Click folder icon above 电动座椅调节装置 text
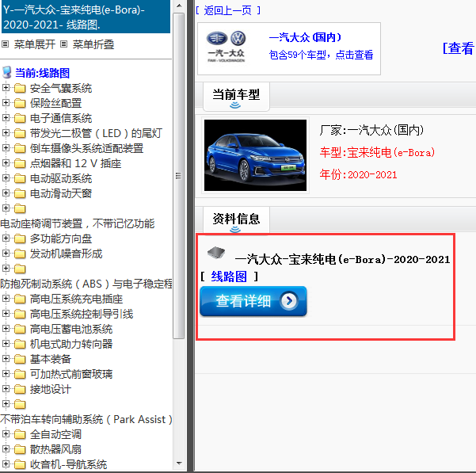Viewport: 476px width, 473px height. coord(20,208)
